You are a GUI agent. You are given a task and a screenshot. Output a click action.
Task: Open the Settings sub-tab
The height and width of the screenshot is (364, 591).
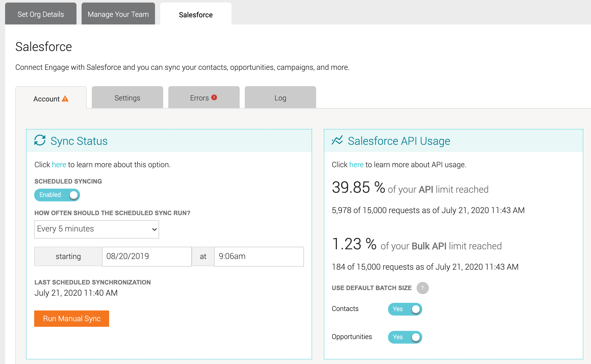point(127,98)
